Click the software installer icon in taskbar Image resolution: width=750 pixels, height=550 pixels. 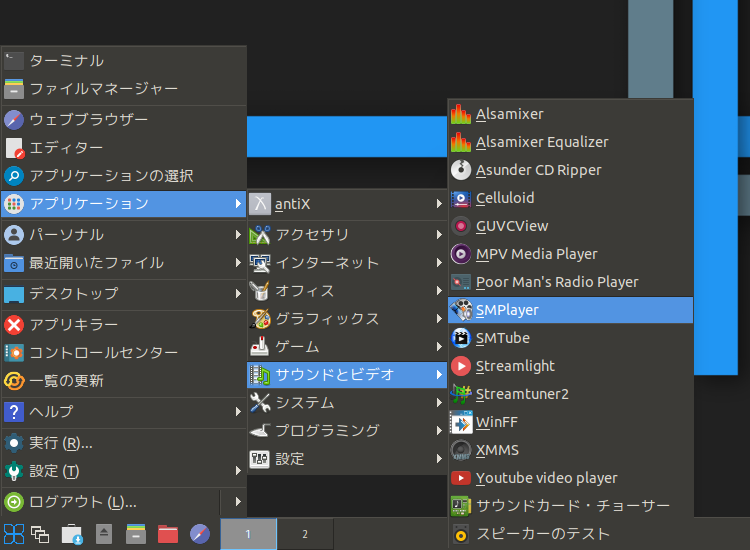pyautogui.click(x=72, y=534)
